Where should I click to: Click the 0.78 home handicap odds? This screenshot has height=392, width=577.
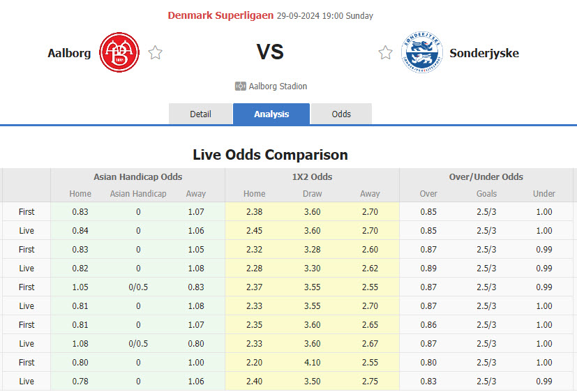[x=80, y=381]
